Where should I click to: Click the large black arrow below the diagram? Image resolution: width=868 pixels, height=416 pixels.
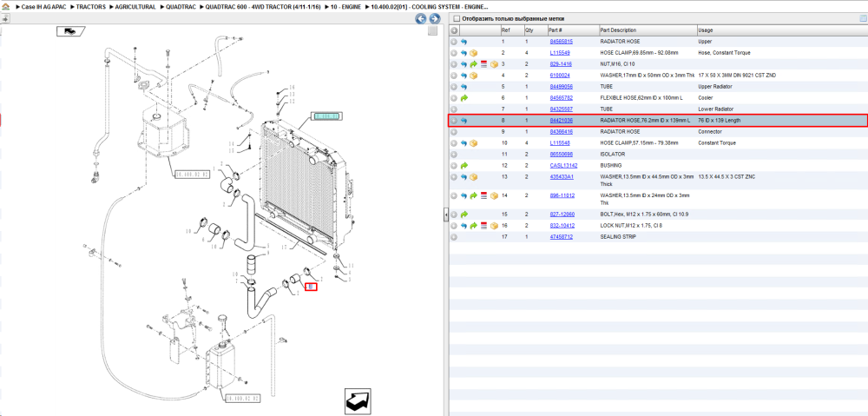357,401
